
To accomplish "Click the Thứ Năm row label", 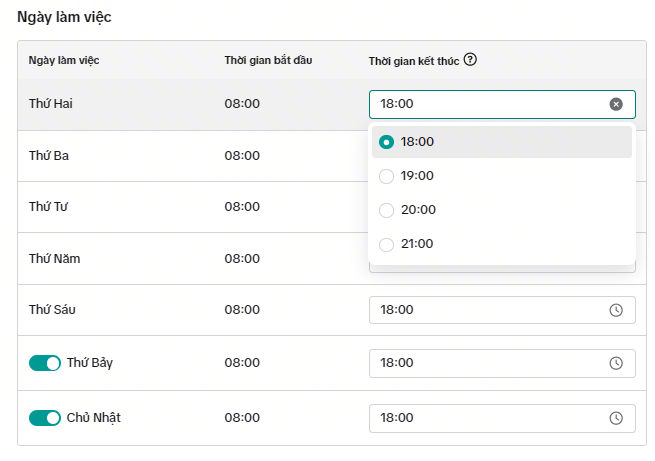I will pyautogui.click(x=54, y=259).
